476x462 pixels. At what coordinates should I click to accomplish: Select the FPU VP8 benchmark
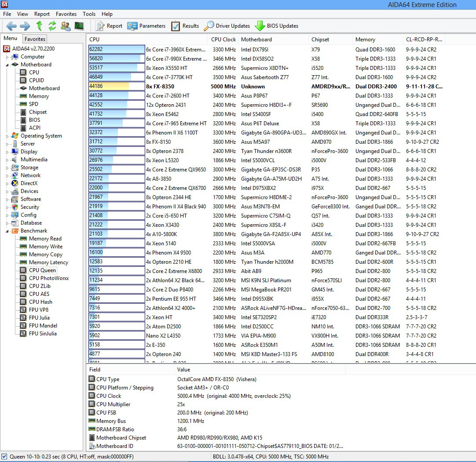39,310
